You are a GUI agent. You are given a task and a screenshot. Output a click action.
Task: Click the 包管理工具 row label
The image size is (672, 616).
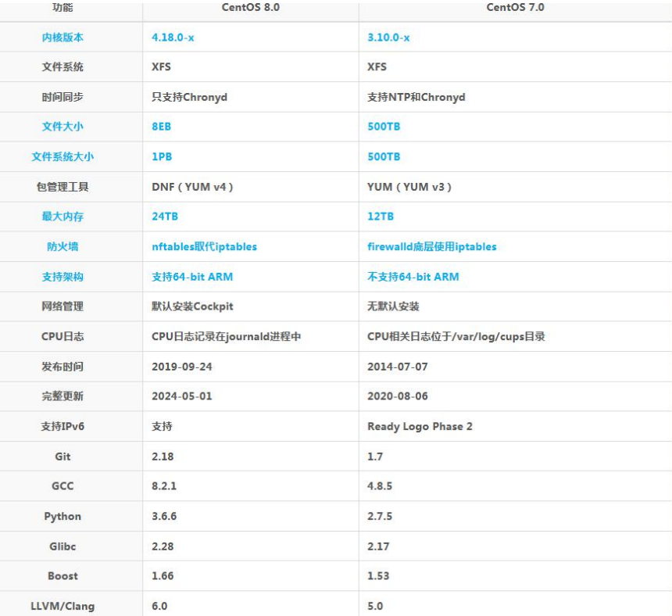[63, 187]
